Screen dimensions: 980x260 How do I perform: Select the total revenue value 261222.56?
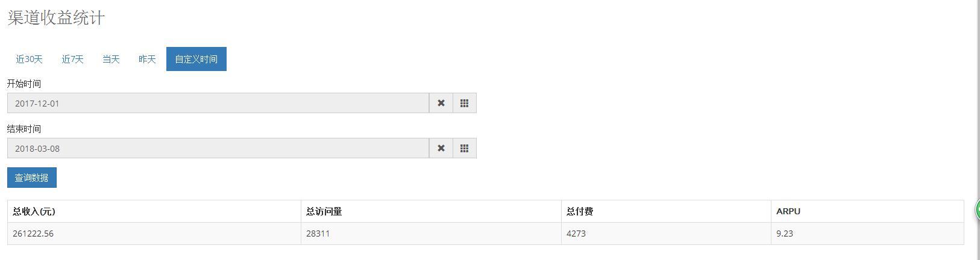tap(33, 234)
